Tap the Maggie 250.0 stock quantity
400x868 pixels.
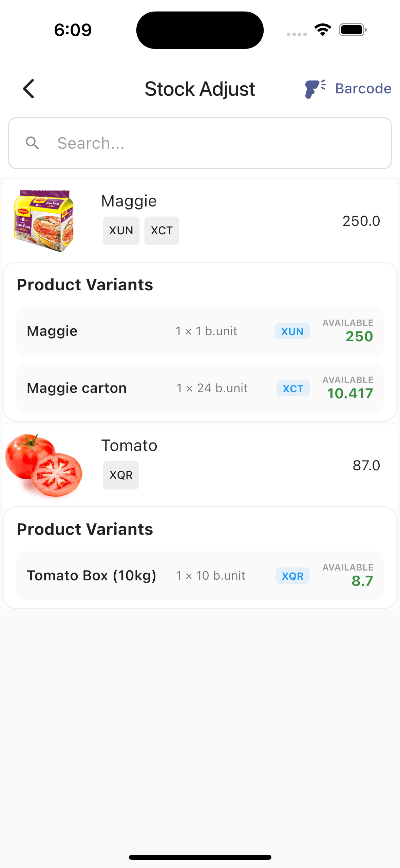coord(361,221)
